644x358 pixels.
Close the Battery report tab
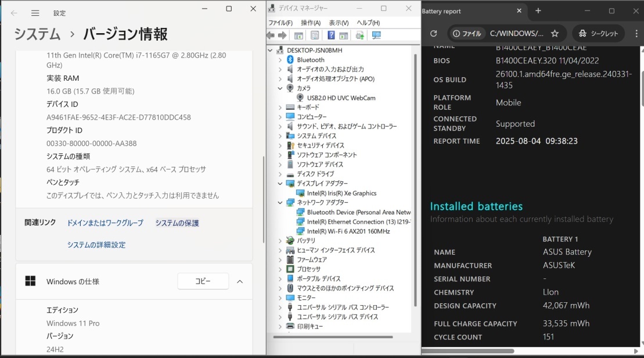click(x=519, y=11)
